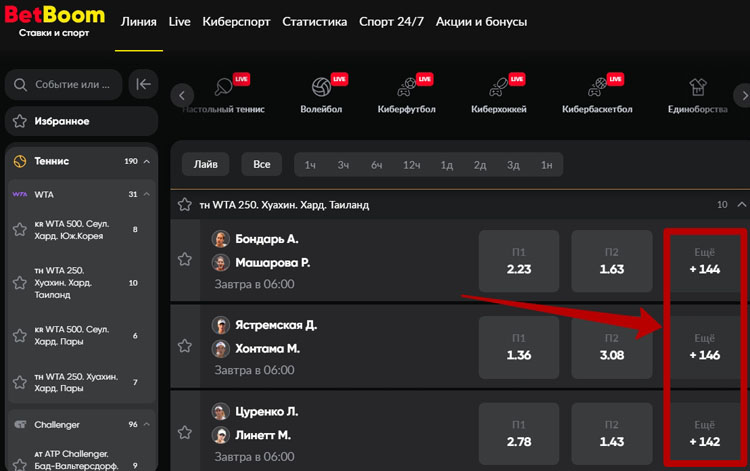Screen dimensions: 750x471
Task: Bet П2 3.08 on Хонтама
Action: (612, 347)
